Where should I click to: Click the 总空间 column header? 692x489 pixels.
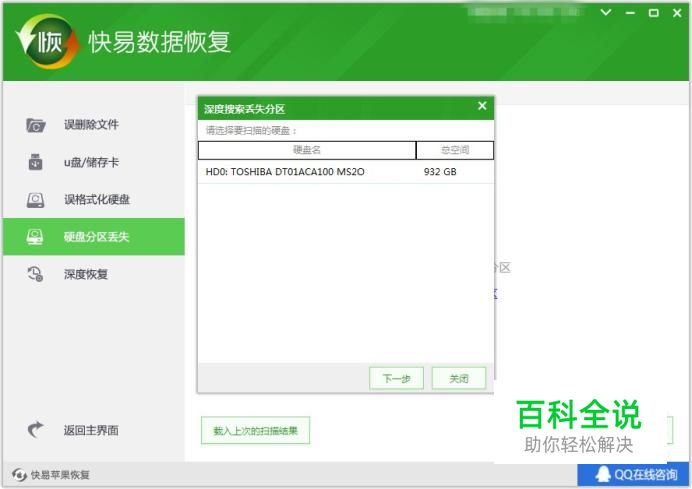coord(455,150)
